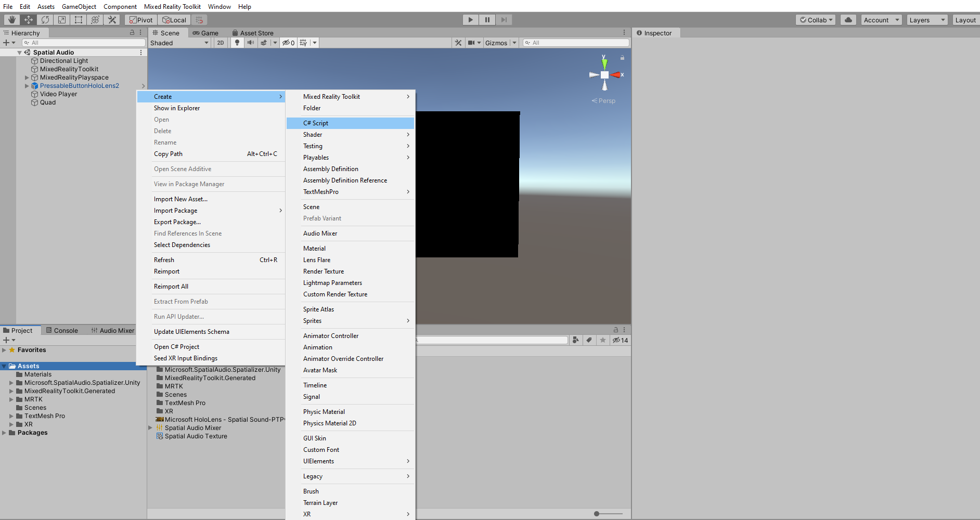The width and height of the screenshot is (980, 520).
Task: Select the Hand tool in toolbar
Action: click(11, 20)
